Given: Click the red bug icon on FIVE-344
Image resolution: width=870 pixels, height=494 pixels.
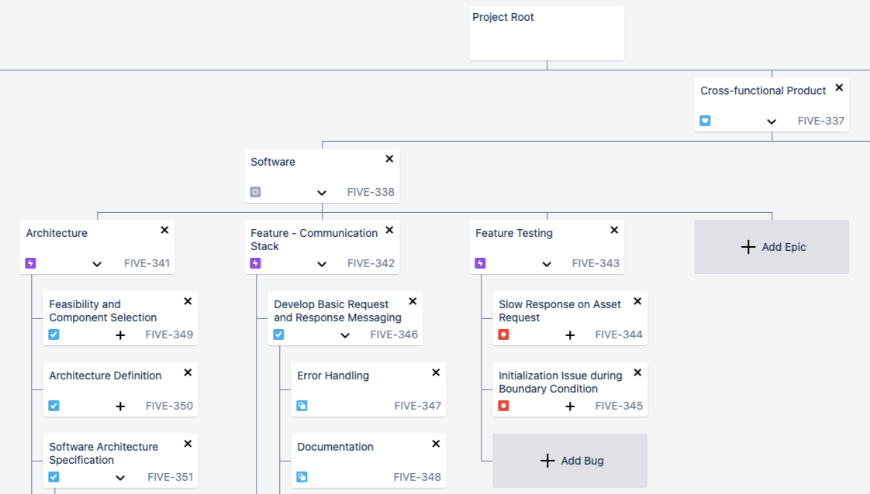Looking at the screenshot, I should coord(504,335).
